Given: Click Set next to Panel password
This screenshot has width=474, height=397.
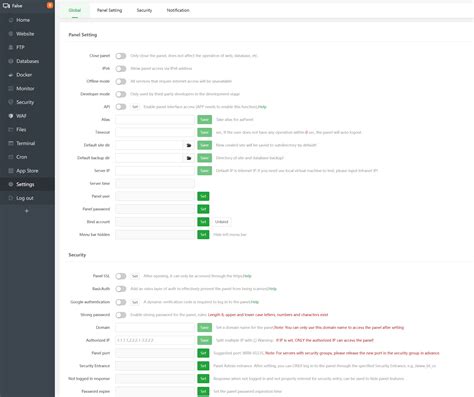Looking at the screenshot, I should tap(203, 209).
